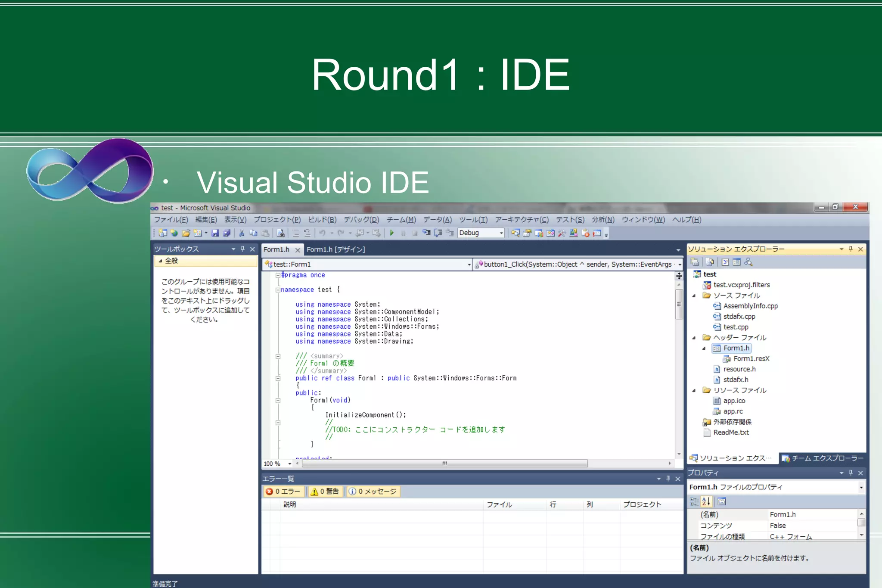Image resolution: width=882 pixels, height=588 pixels.
Task: Click Alphabetical A-Z sort icon in Properties
Action: point(706,501)
